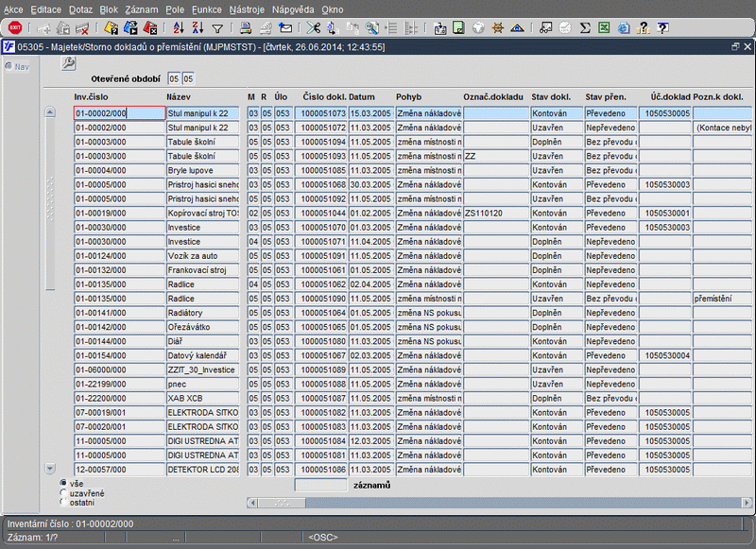
Task: Sort ascending with the A-Z icon
Action: click(x=179, y=28)
